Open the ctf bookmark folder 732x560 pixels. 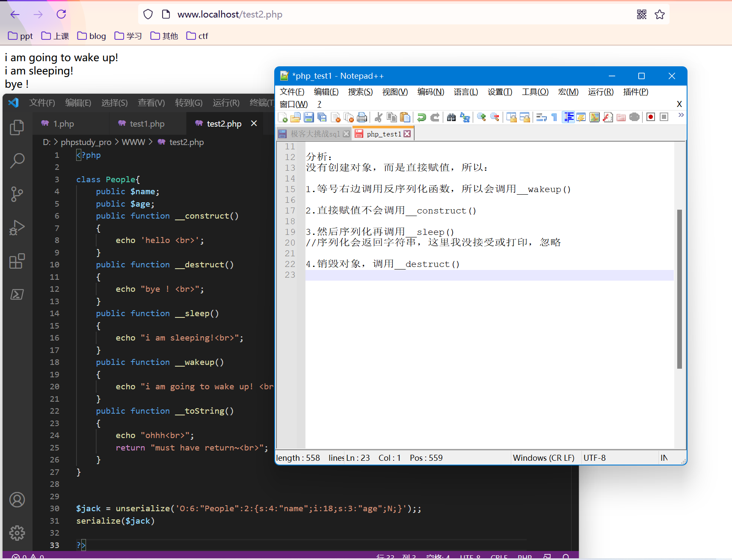coord(197,36)
